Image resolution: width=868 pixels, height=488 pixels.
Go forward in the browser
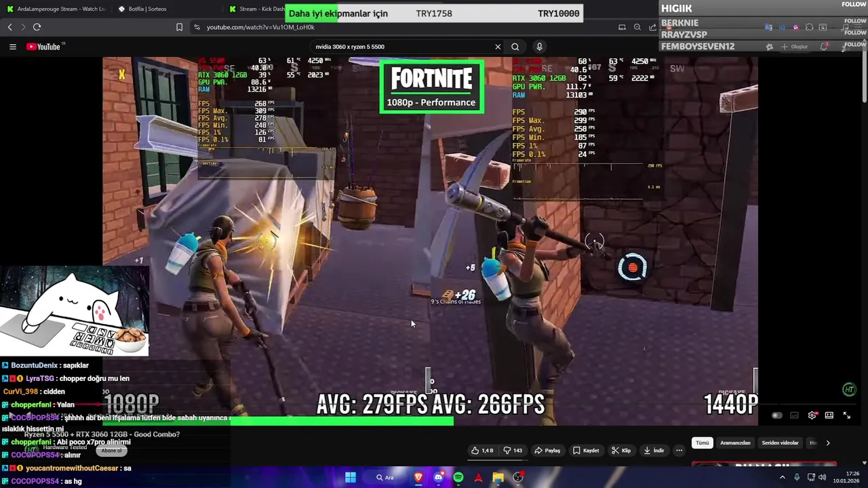[x=23, y=27]
